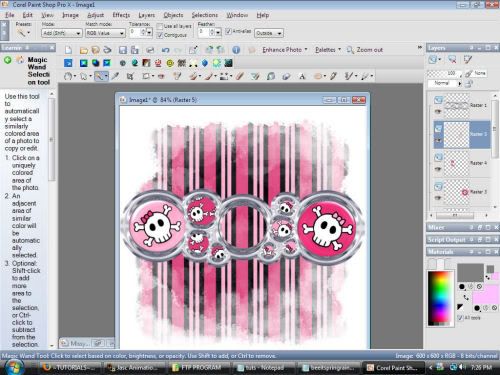Click the Open file folder icon
Screen dimensions: 500x375
[84, 50]
